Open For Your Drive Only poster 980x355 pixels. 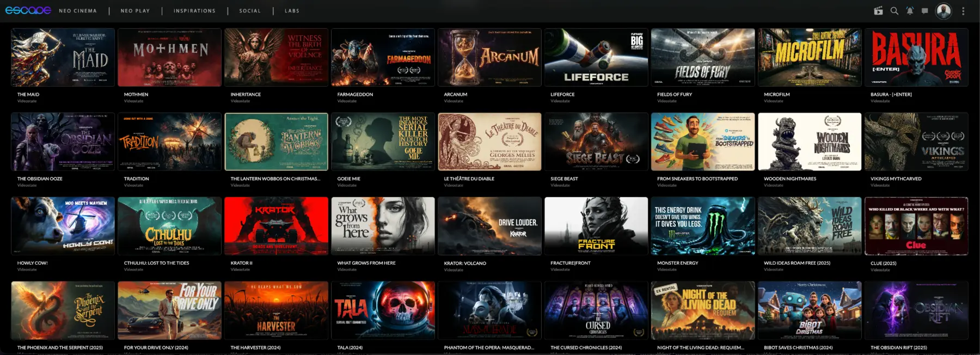coord(170,310)
